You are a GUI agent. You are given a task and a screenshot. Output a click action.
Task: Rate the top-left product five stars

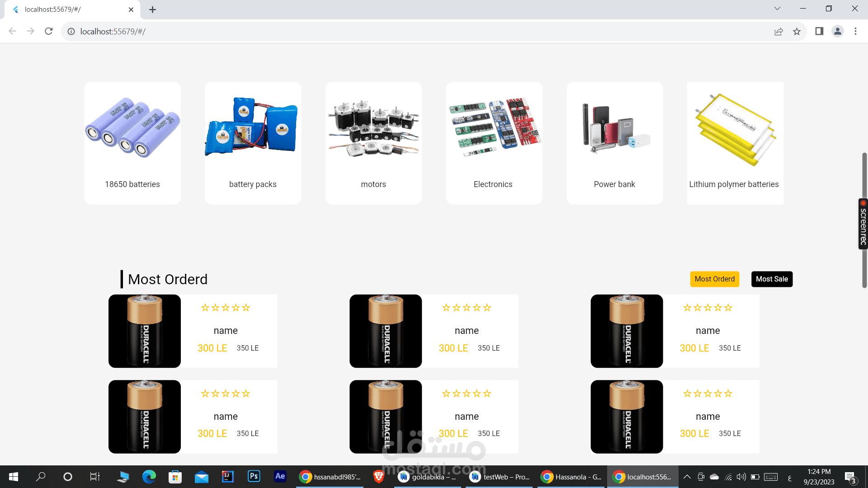click(x=247, y=308)
